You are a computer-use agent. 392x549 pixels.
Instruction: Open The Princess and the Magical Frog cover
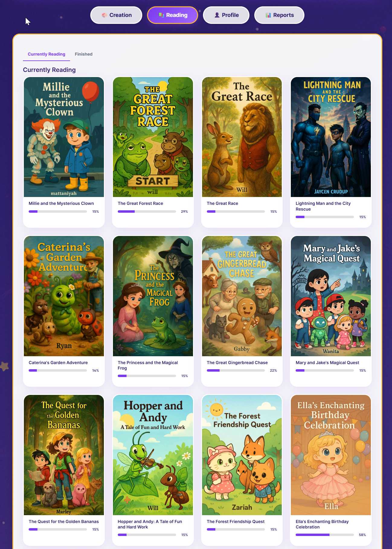pyautogui.click(x=153, y=296)
